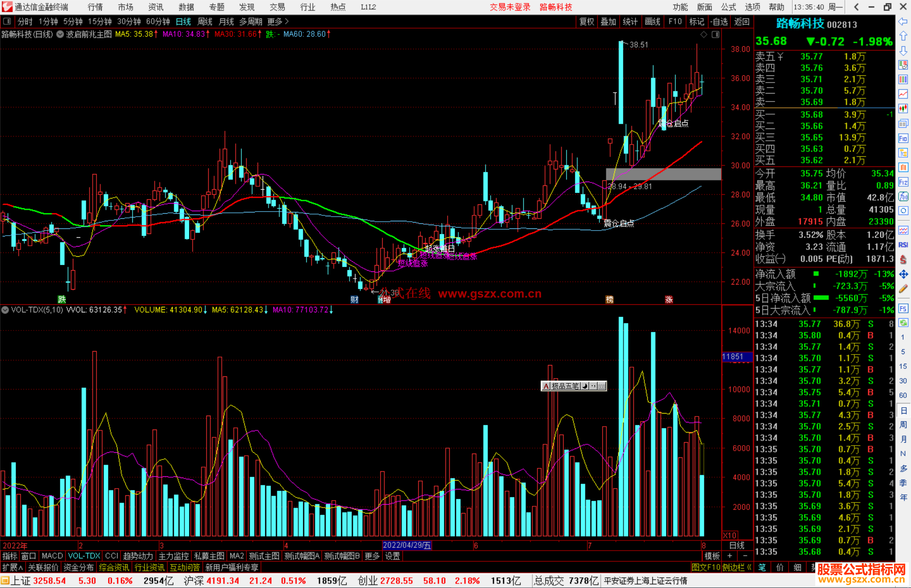Open the candlestick chart icon in sidebar
The height and width of the screenshot is (588, 911).
click(x=903, y=108)
